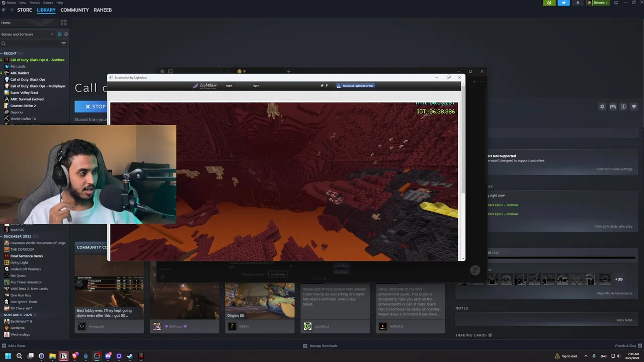
Task: Open game settings gear icon
Action: (x=602, y=107)
